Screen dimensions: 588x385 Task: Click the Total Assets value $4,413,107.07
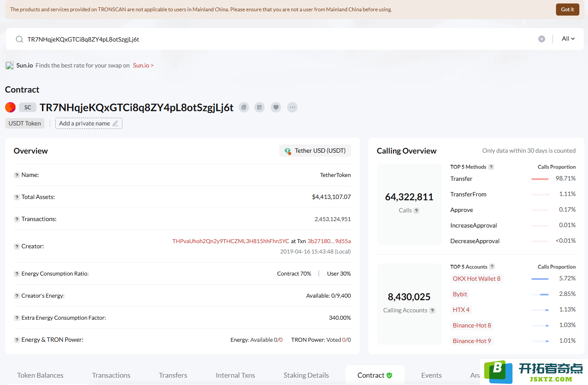point(331,197)
